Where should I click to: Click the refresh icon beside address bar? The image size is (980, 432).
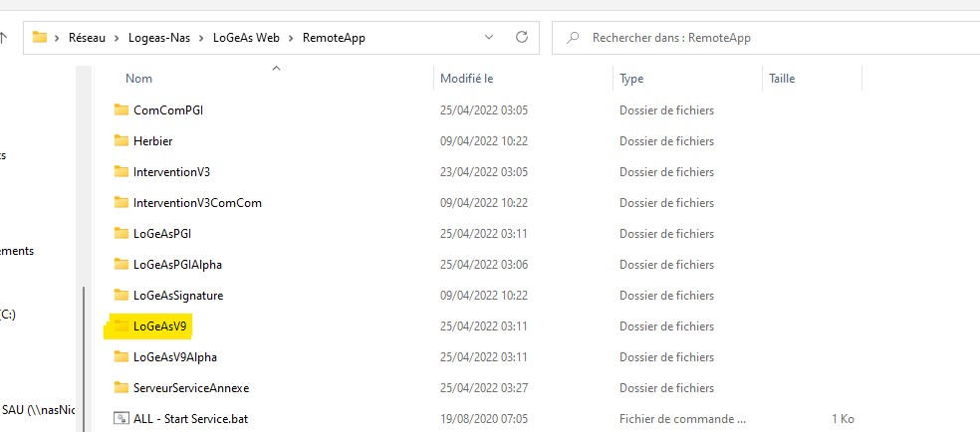coord(521,38)
